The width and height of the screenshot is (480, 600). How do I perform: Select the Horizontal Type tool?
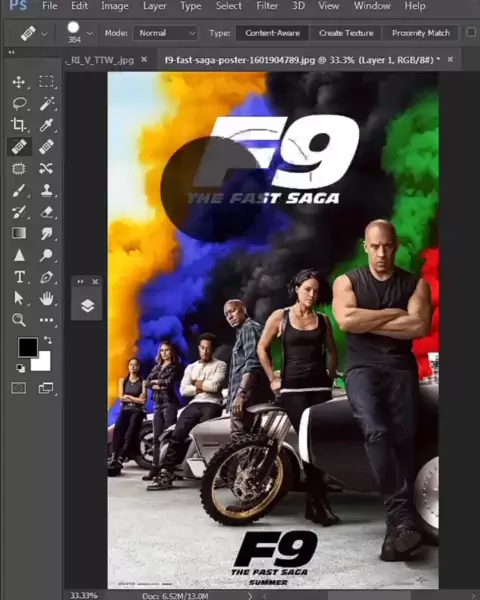(x=20, y=277)
